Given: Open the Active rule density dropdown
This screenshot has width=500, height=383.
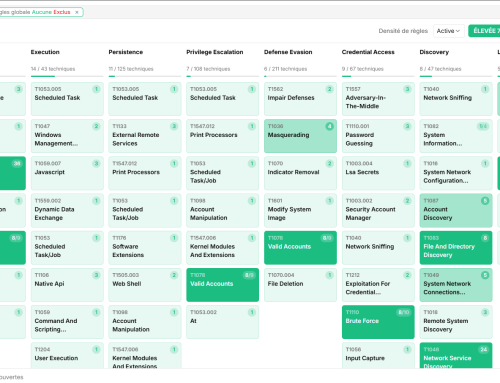Looking at the screenshot, I should [449, 31].
